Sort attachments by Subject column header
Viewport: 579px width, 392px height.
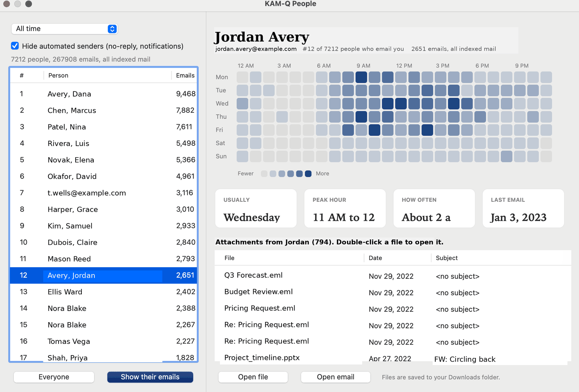pos(501,258)
